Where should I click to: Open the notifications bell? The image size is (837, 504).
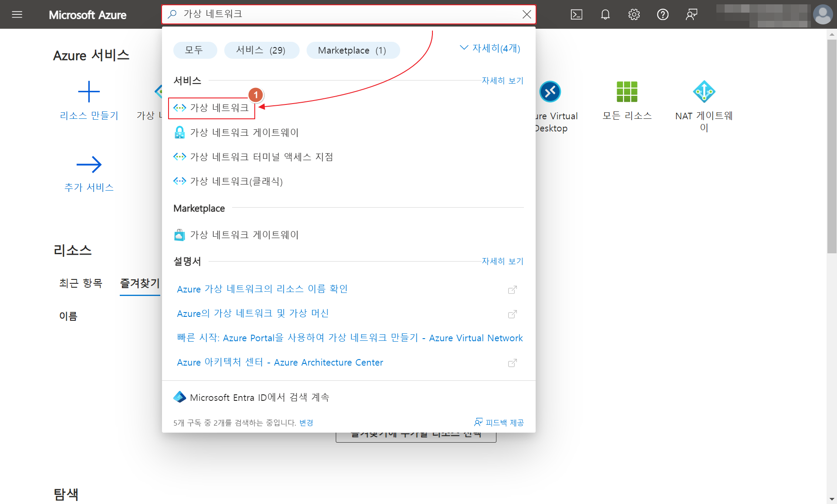tap(605, 14)
